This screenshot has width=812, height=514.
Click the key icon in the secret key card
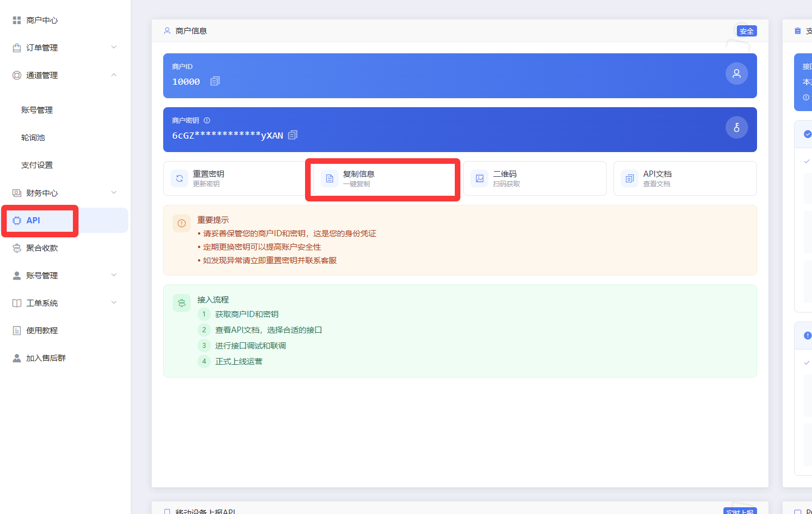click(x=736, y=127)
